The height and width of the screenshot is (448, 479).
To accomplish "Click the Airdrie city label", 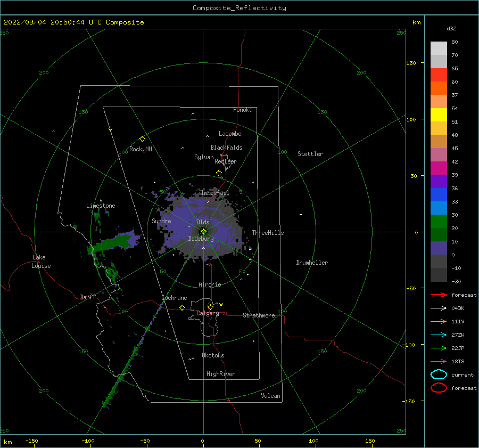I will pyautogui.click(x=210, y=284).
